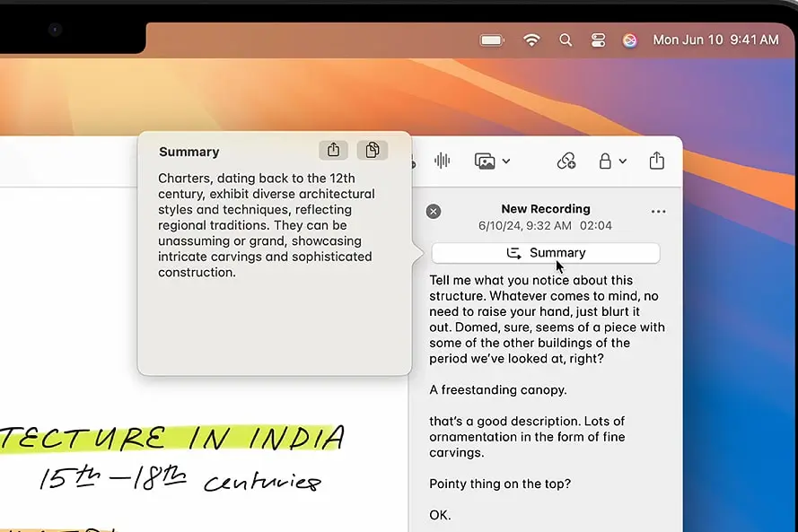Open the media attachment icon in toolbar
Screen dimensions: 798x532
pyautogui.click(x=486, y=161)
